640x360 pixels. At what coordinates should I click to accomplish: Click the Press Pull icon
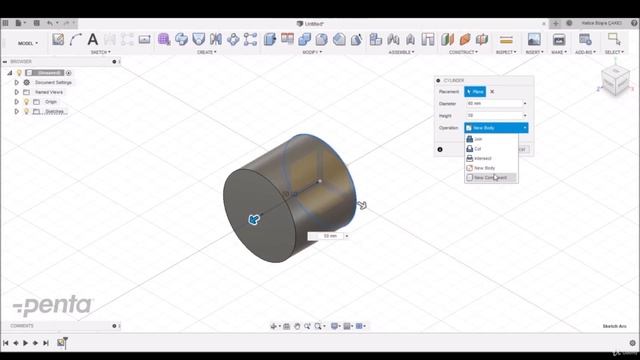(270, 39)
